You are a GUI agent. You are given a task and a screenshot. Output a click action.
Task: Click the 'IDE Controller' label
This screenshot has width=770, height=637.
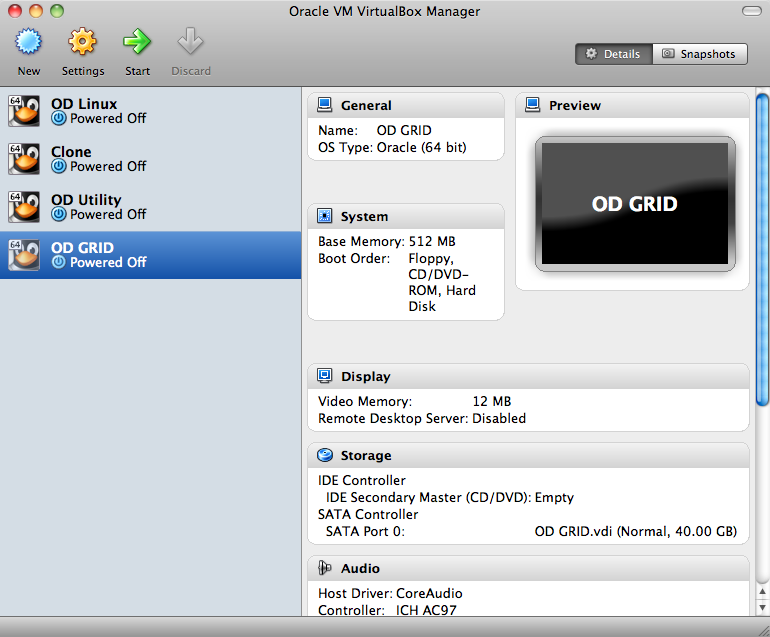click(361, 480)
